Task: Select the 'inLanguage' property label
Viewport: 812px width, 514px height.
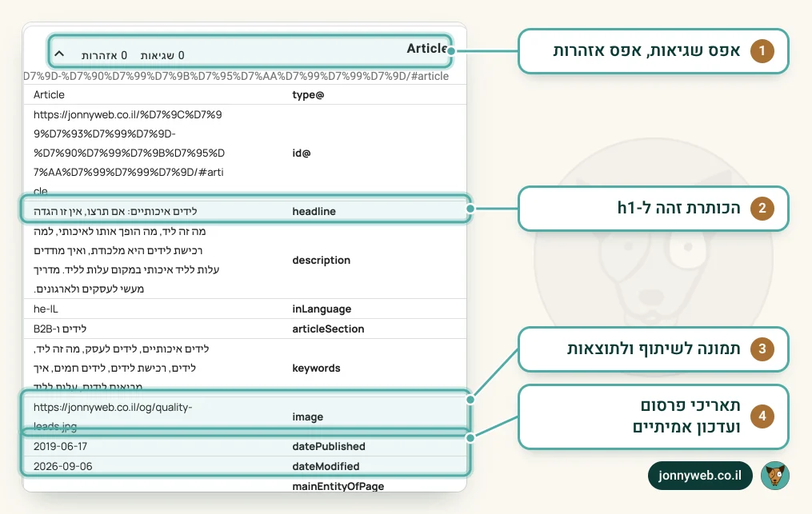Action: [322, 309]
